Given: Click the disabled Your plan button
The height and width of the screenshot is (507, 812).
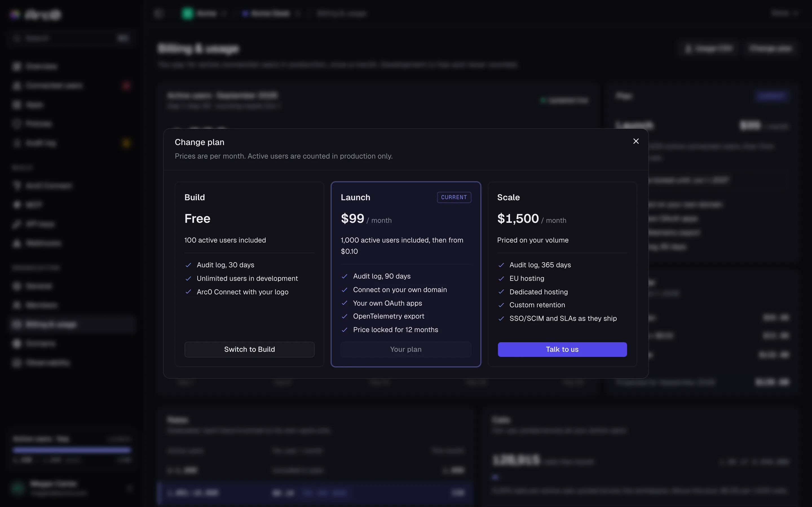Looking at the screenshot, I should 406,349.
